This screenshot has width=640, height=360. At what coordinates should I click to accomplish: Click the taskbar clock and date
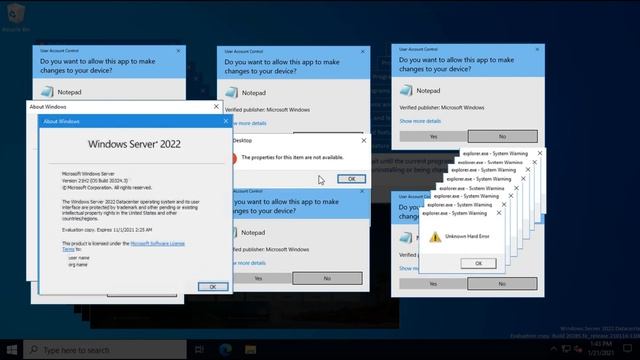point(601,349)
